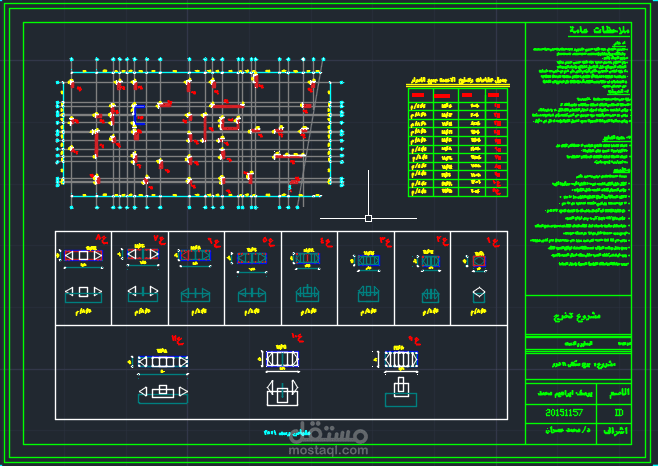Select the ع١ row label in schedule table

click(497, 106)
